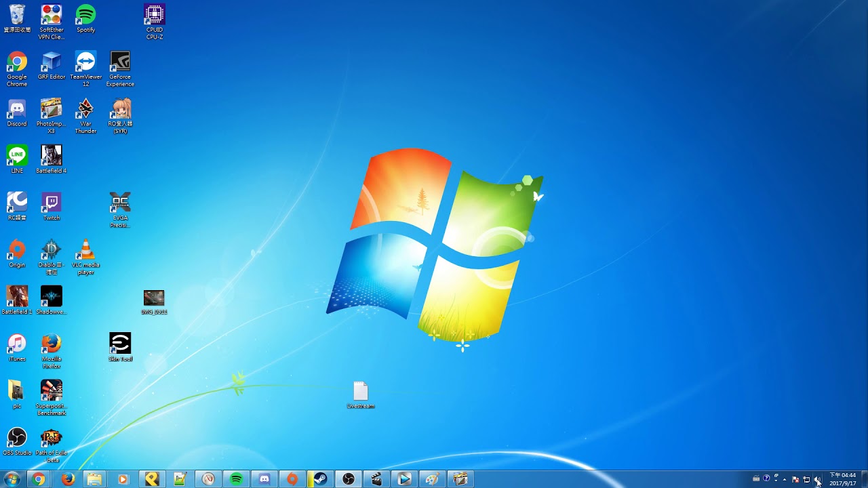
Task: Select the Livestream text file
Action: click(x=361, y=394)
